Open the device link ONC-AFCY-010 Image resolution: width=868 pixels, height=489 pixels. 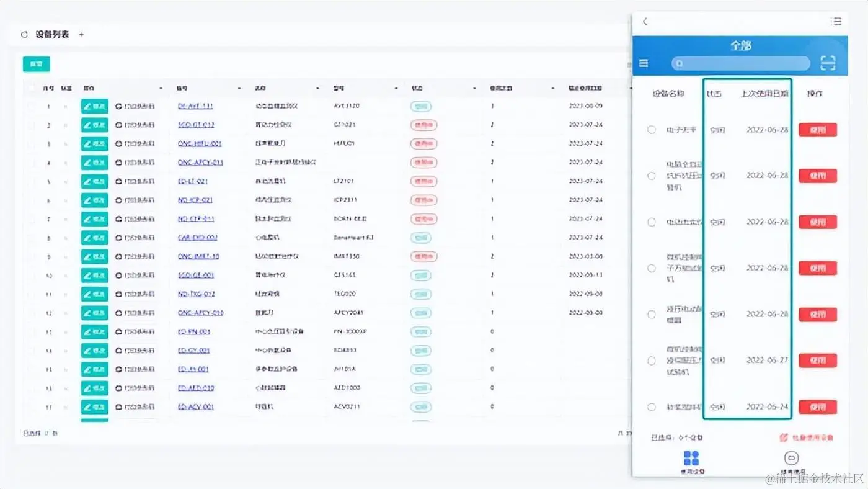click(200, 313)
